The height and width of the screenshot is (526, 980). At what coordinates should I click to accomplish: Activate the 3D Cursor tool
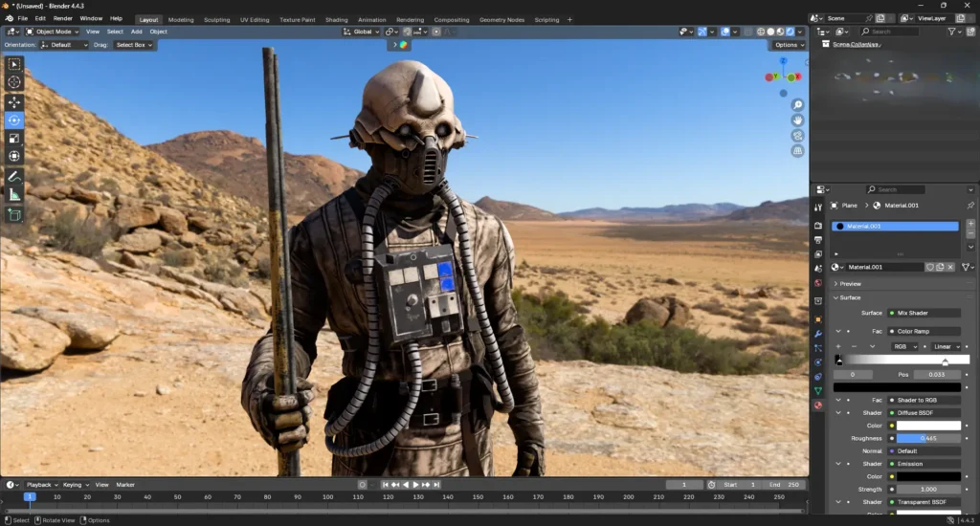coord(14,82)
